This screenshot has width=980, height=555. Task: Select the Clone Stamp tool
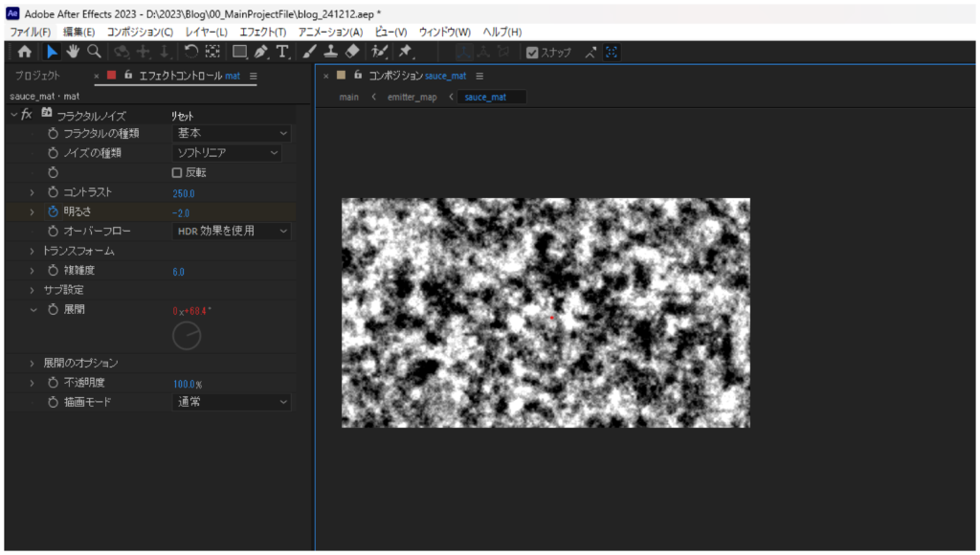point(330,52)
